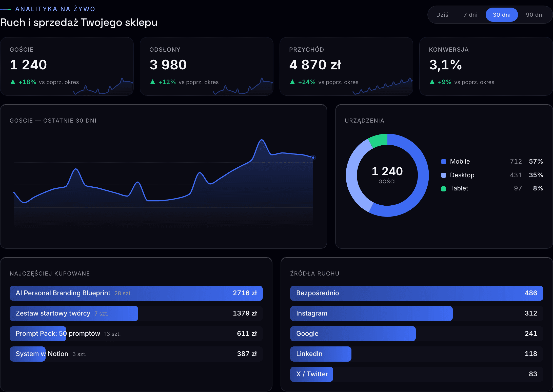This screenshot has height=392, width=553.
Task: Click the 2716 zł product revenue
Action: coord(245,293)
